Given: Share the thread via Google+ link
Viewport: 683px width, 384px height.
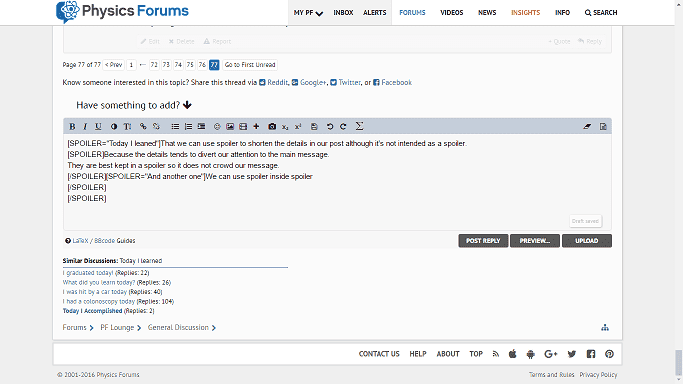Looking at the screenshot, I should [309, 82].
